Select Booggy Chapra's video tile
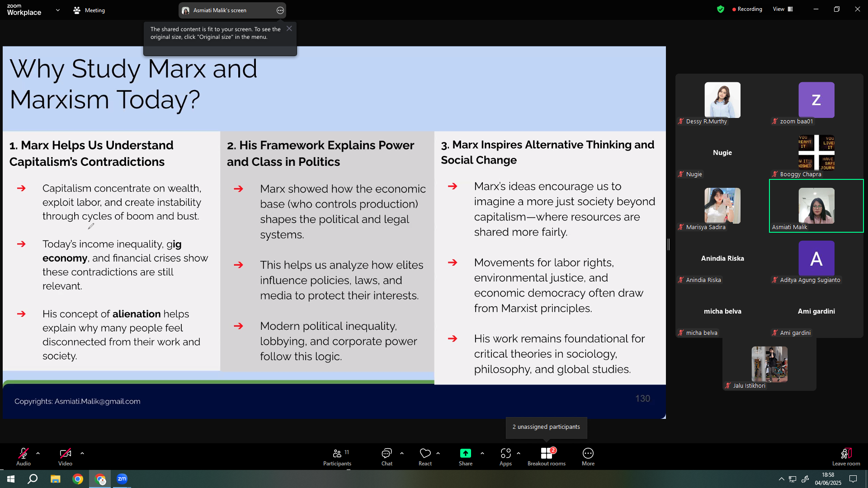 [x=816, y=153]
